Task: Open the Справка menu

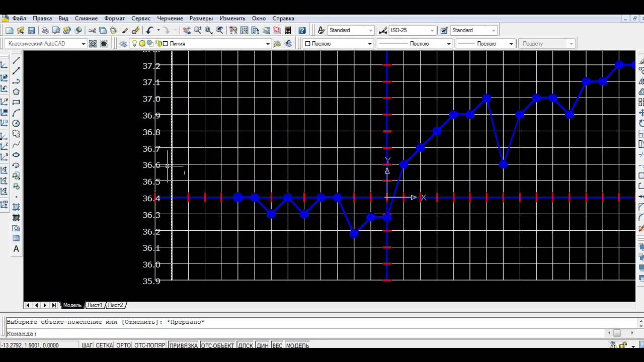Action: (x=283, y=19)
